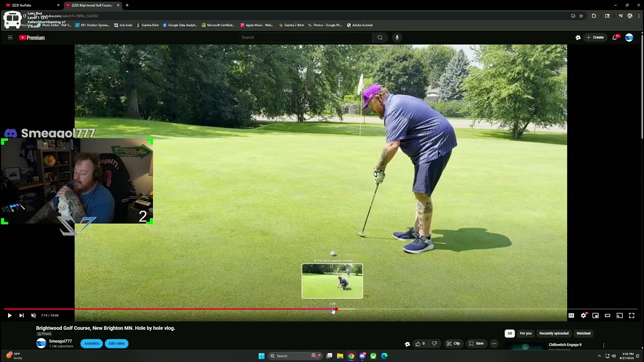The height and width of the screenshot is (362, 644).
Task: Open the Adobe Acrobat bookmark
Action: 360,25
